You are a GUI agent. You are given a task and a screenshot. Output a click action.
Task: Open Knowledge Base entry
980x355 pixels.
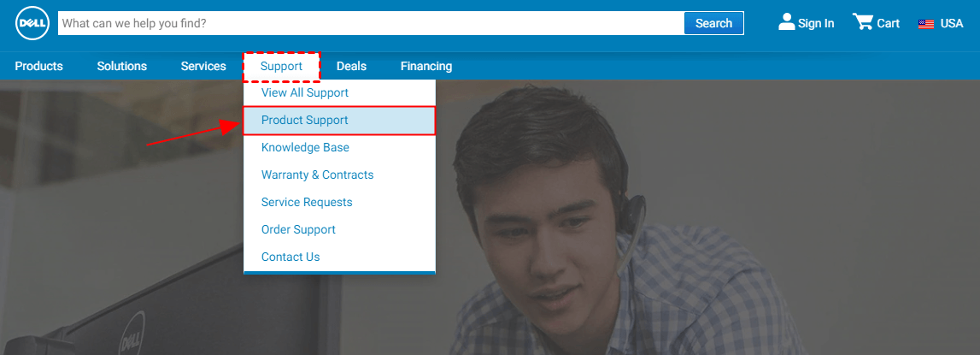pyautogui.click(x=305, y=147)
